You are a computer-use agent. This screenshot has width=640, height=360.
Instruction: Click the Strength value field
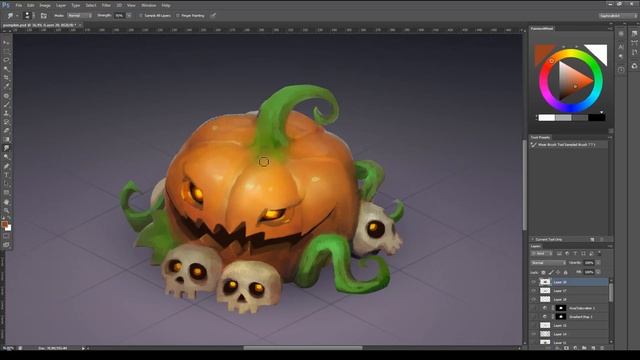tap(120, 16)
